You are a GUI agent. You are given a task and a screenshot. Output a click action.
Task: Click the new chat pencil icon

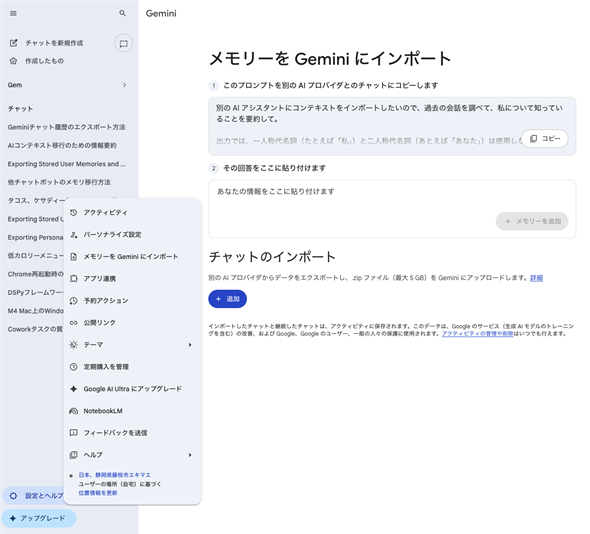click(x=14, y=43)
